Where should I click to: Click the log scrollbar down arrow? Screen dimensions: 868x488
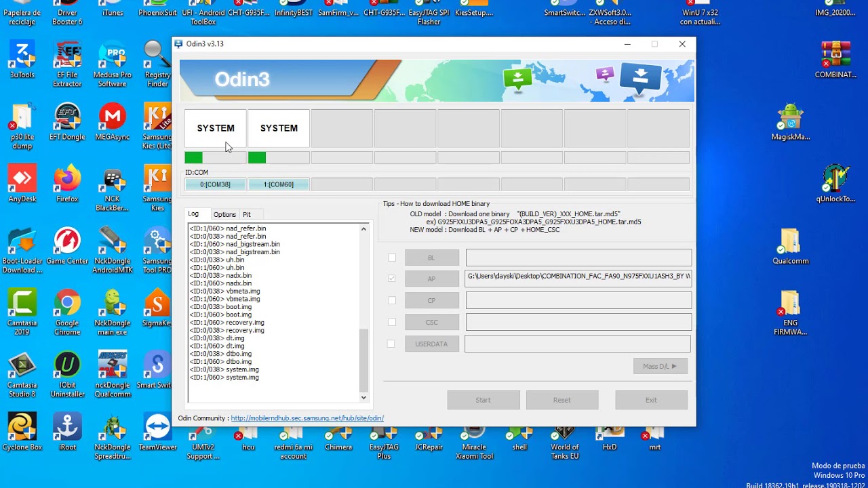[363, 398]
